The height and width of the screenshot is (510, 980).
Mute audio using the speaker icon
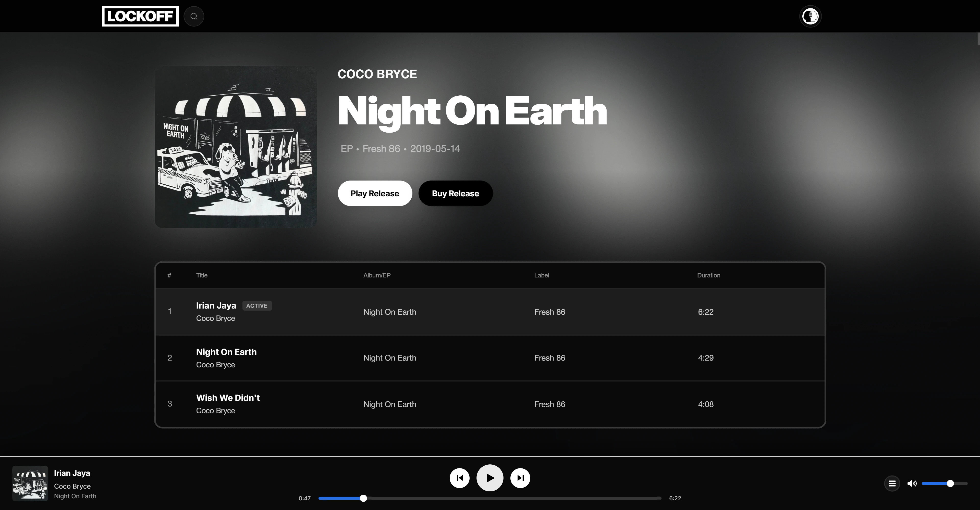[912, 483]
